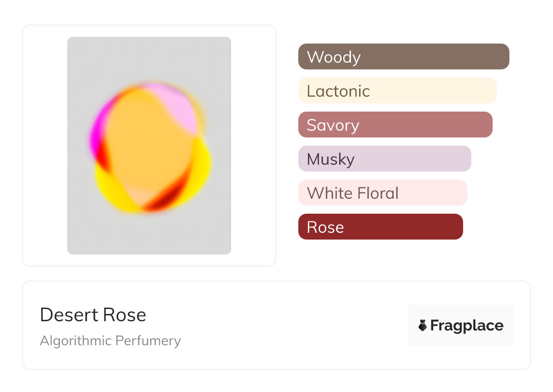The image size is (553, 392).
Task: Click the Algorithmic Perfumery brand name
Action: [x=110, y=341]
